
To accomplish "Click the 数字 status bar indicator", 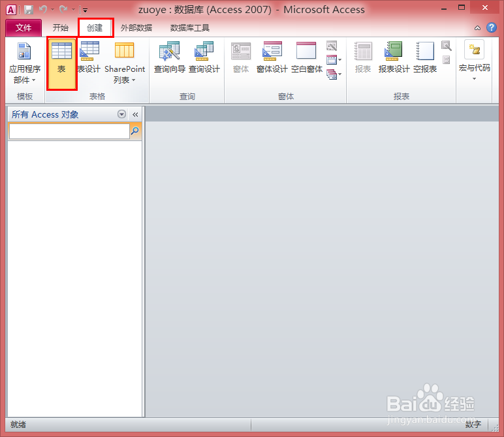I will [x=473, y=425].
